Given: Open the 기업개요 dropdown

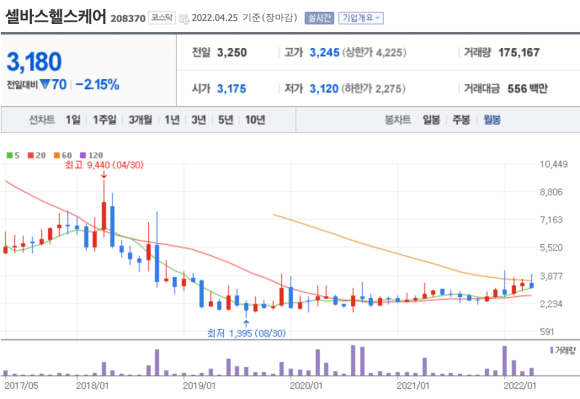Looking at the screenshot, I should [361, 18].
